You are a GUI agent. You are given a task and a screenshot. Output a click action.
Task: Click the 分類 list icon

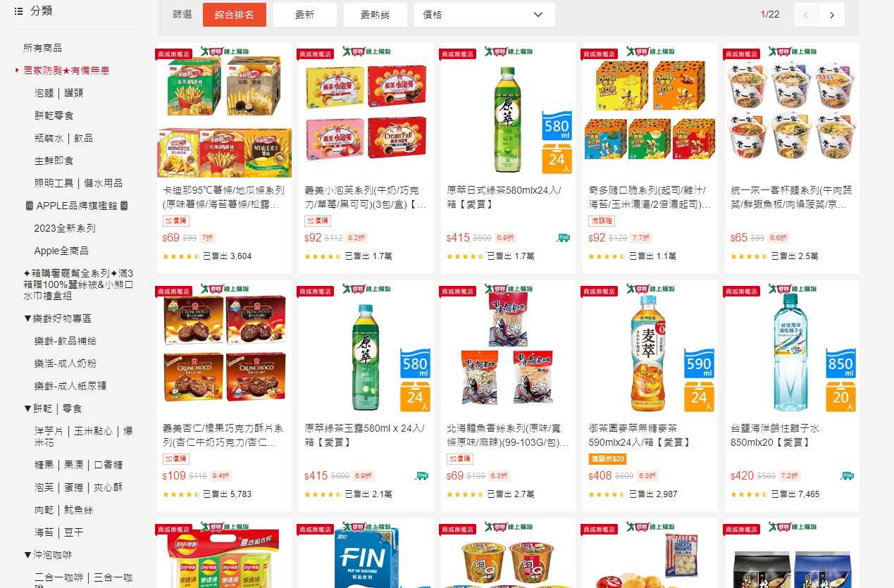(18, 11)
